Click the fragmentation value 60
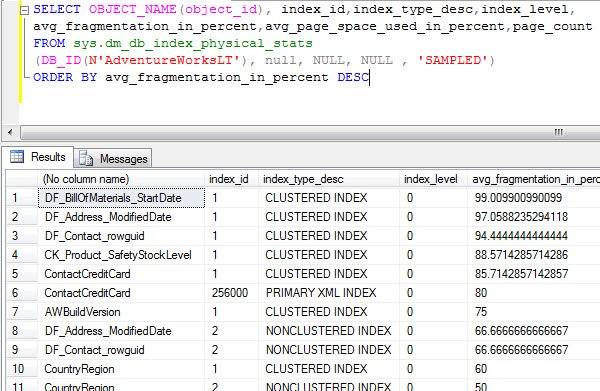Image resolution: width=600 pixels, height=391 pixels. pyautogui.click(x=481, y=369)
